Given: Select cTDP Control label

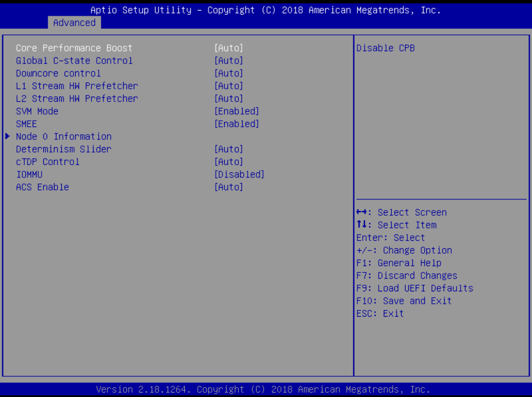Looking at the screenshot, I should tap(48, 162).
